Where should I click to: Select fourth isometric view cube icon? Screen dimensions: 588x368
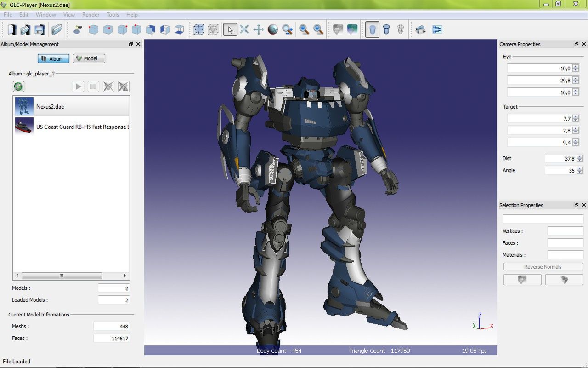tap(136, 29)
